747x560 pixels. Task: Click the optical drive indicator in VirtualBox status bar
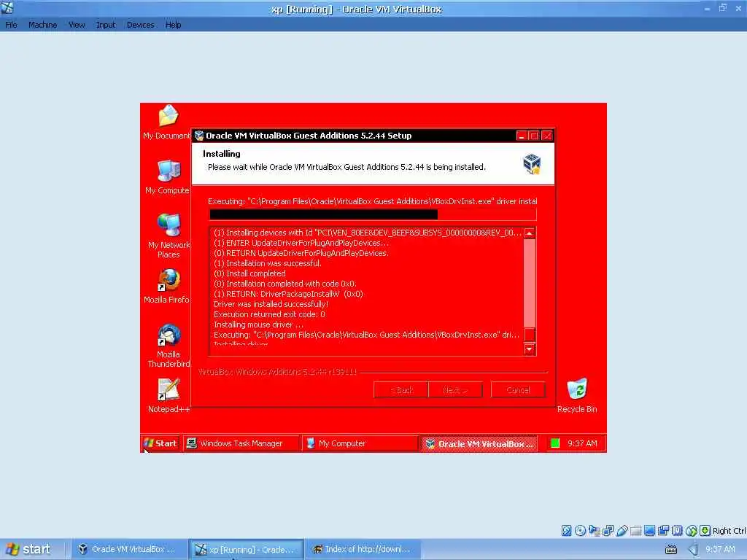click(580, 531)
